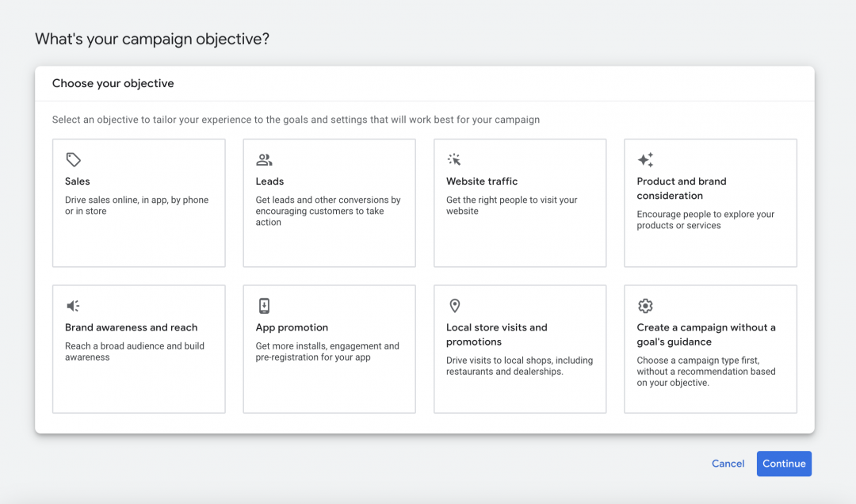
Task: Click the 'Get more installs' description text
Action: (x=327, y=352)
